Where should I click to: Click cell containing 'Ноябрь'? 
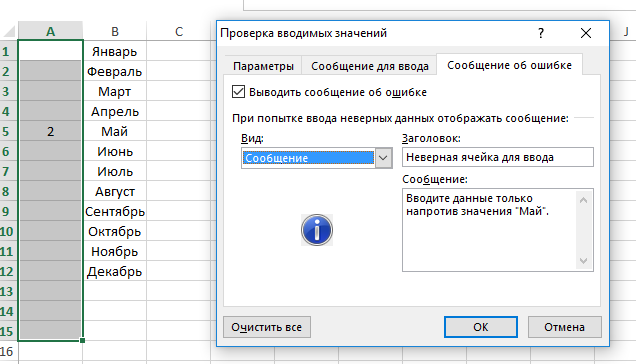tap(115, 252)
